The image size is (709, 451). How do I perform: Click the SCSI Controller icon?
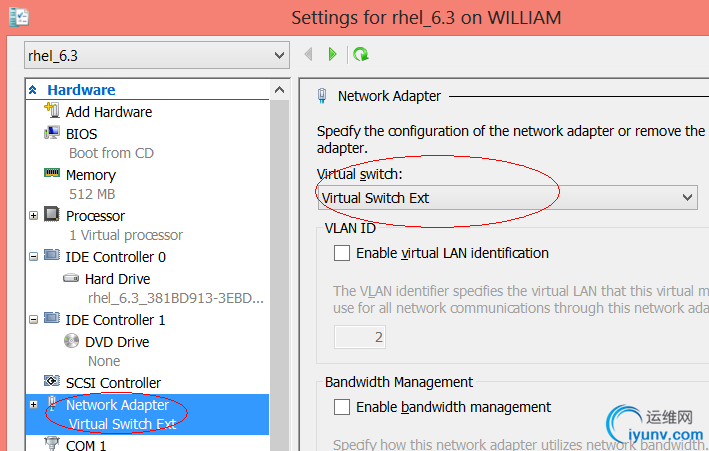pyautogui.click(x=53, y=382)
